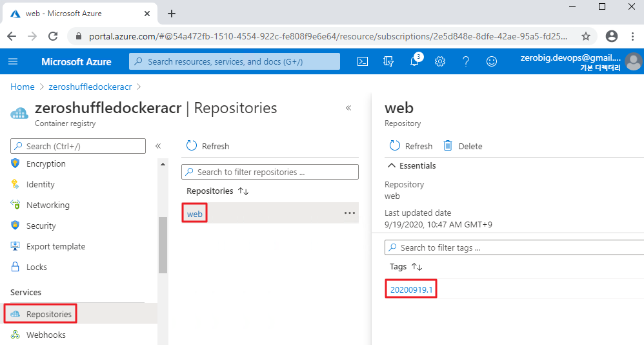Open the notifications bell
644x345 pixels.
point(414,61)
